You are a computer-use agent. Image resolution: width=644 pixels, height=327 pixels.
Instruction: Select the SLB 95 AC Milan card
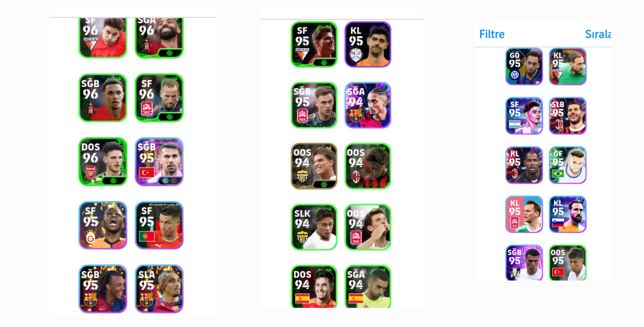click(568, 116)
